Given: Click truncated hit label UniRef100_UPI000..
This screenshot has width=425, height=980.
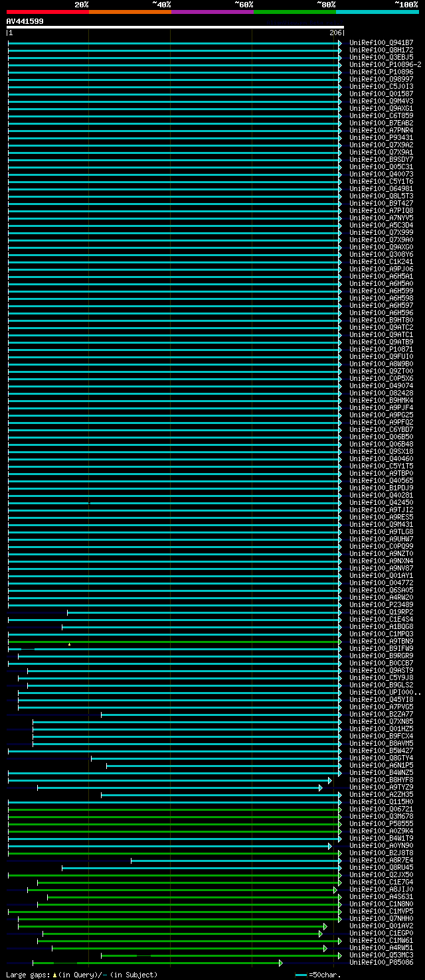Looking at the screenshot, I should click(x=385, y=692).
